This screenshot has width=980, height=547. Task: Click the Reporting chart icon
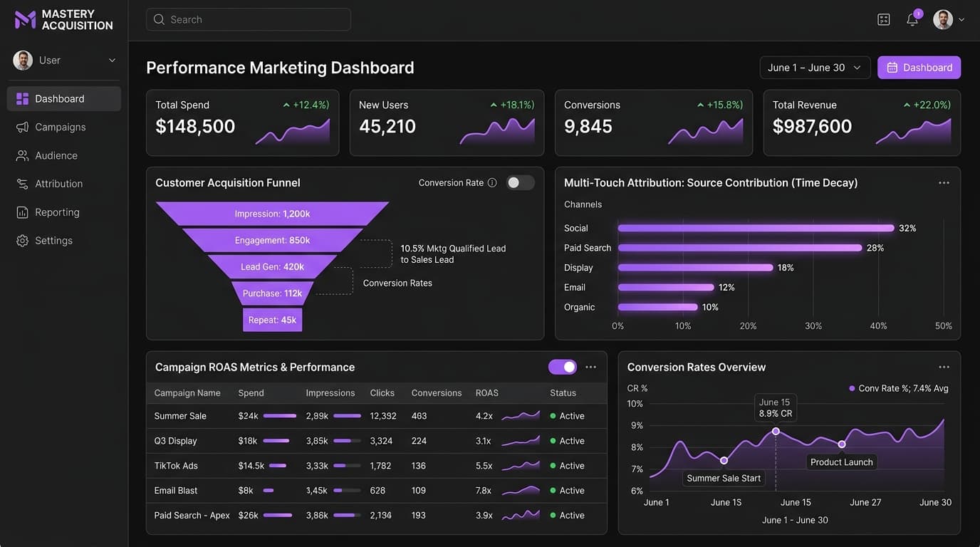22,212
